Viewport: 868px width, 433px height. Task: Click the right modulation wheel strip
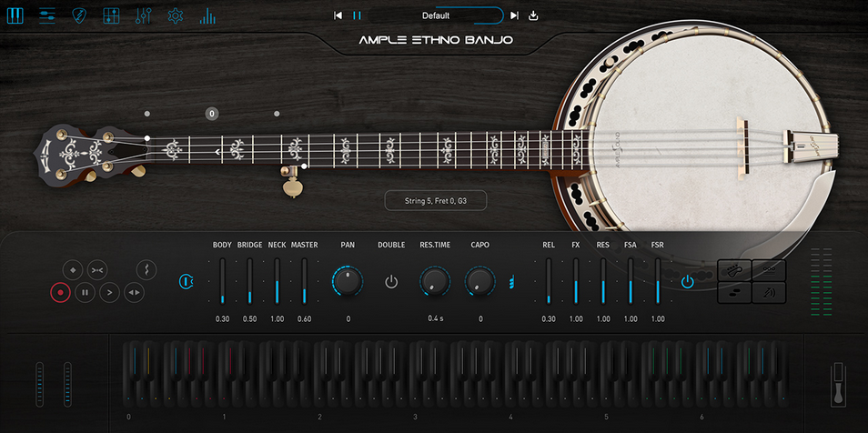(67, 384)
